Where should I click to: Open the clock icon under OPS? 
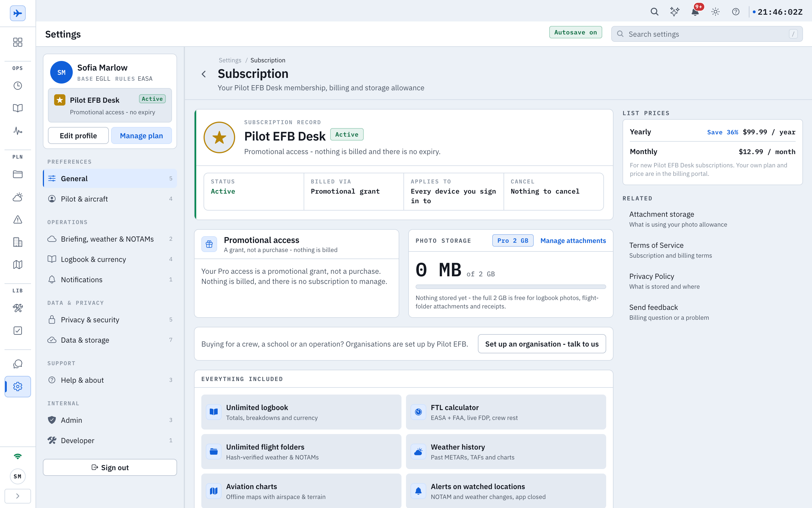[x=18, y=86]
